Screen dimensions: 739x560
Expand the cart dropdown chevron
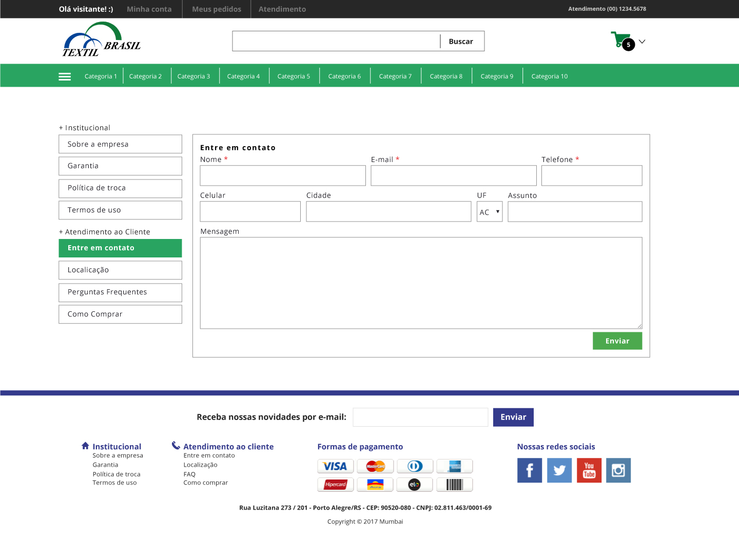642,42
